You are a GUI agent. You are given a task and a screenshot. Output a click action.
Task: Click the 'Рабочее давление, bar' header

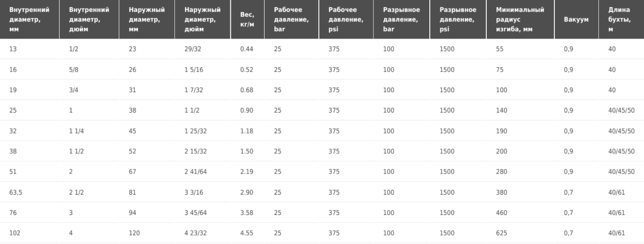[x=291, y=19]
